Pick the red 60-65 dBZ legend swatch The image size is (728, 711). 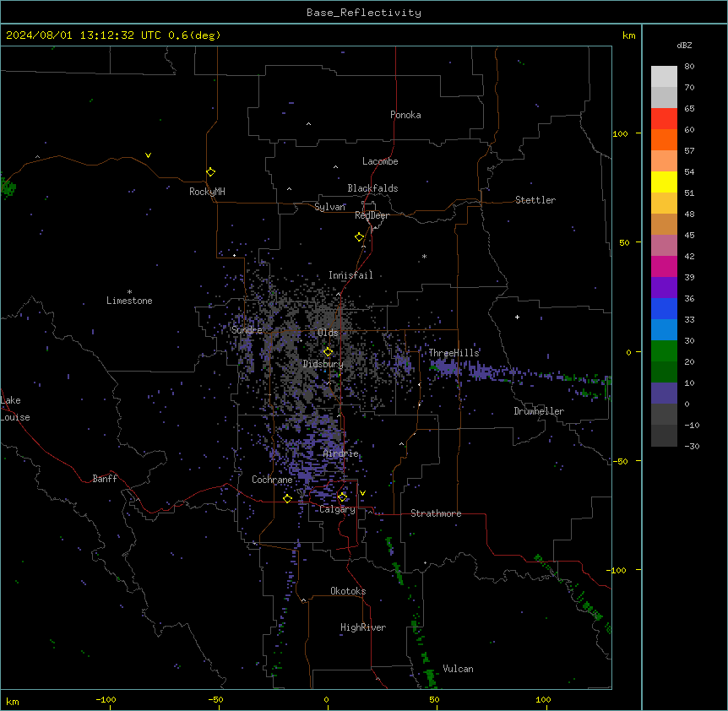(x=664, y=119)
